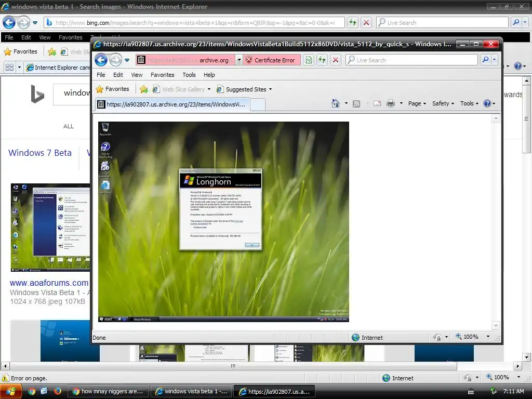Viewport: 532px width, 399px height.
Task: Click the Feeds icon in front window
Action: point(356,103)
